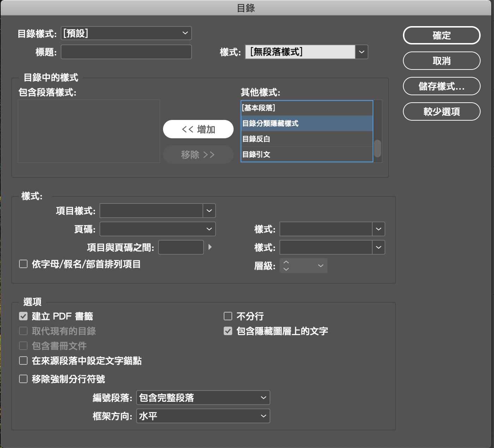Enable 移除強制分行符號 checkbox
The image size is (494, 448).
[23, 379]
